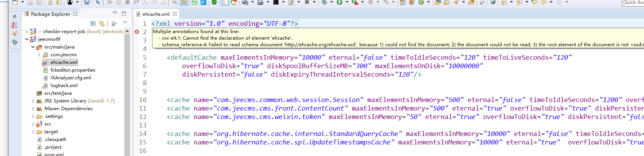Toggle Link with Editor in Package Explorer
Screen dimensions: 644x156
(x=102, y=23)
